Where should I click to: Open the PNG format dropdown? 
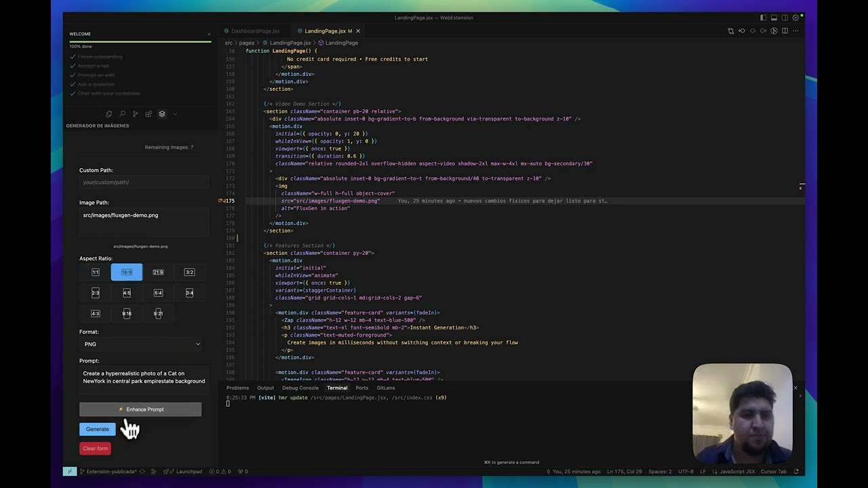[140, 344]
